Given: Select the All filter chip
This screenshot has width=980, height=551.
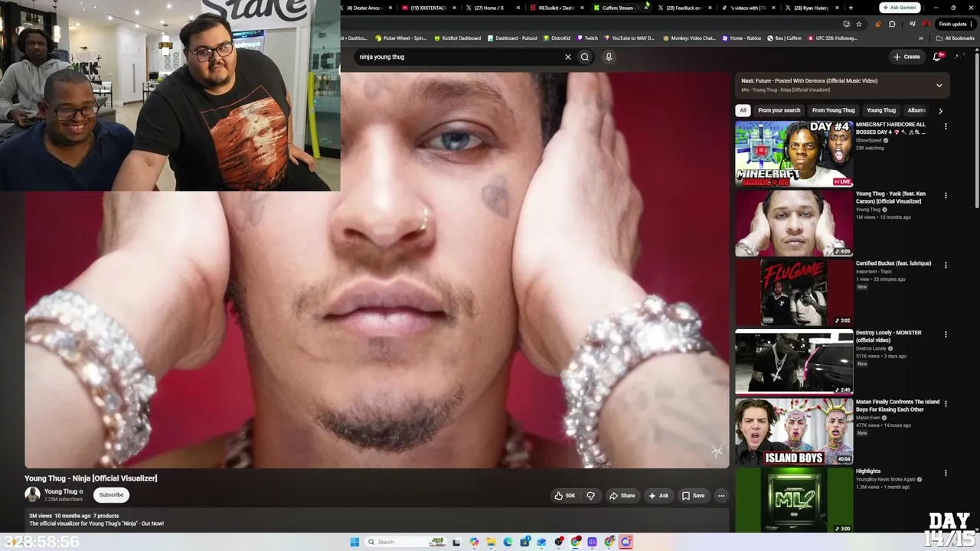Looking at the screenshot, I should coord(743,110).
